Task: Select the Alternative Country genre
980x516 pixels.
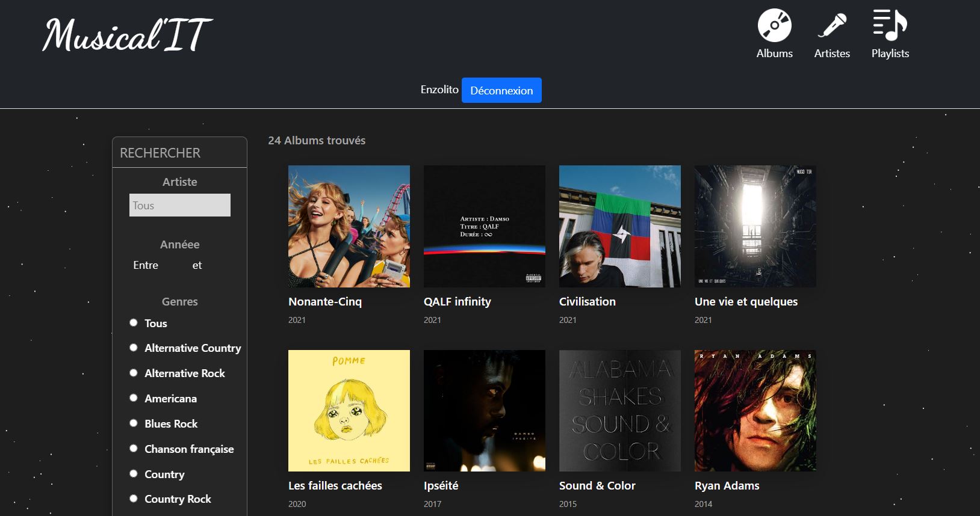Action: pyautogui.click(x=134, y=348)
